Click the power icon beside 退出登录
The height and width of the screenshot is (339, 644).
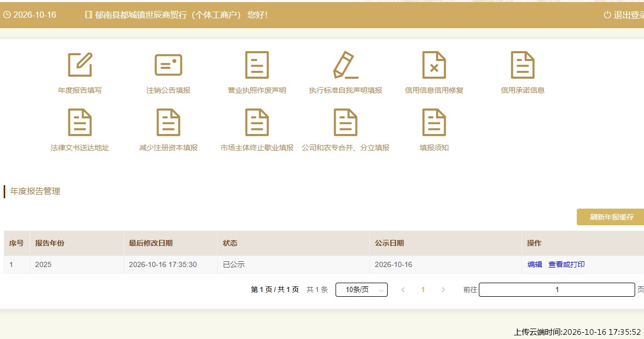pos(607,15)
